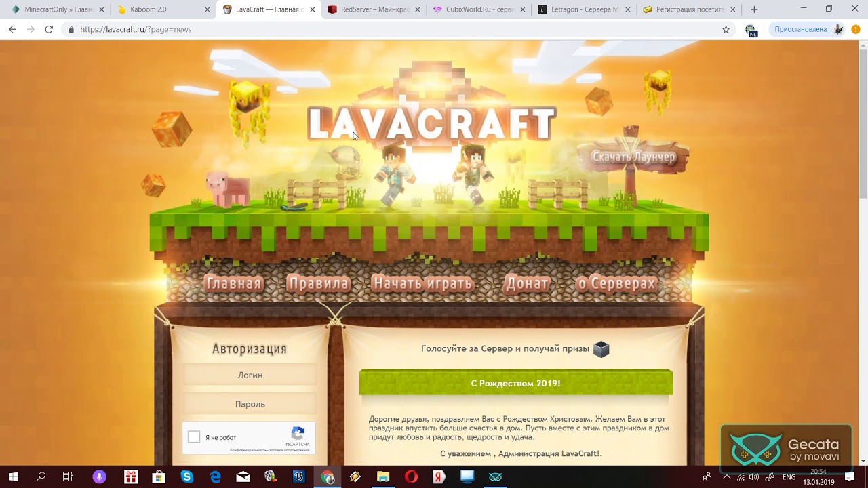
Task: Click the reCAPTCHA privacy link
Action: 248,450
